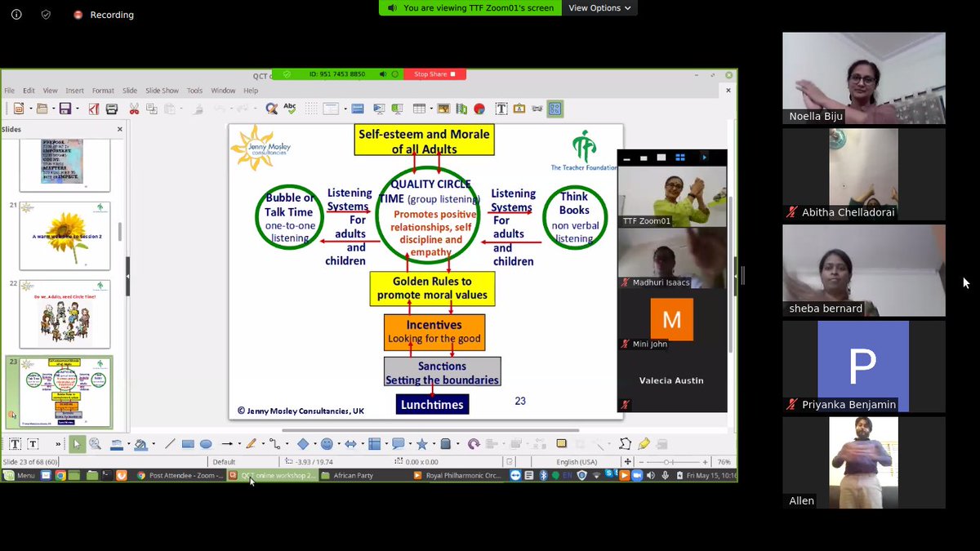Click the Line Color tool

(x=116, y=444)
